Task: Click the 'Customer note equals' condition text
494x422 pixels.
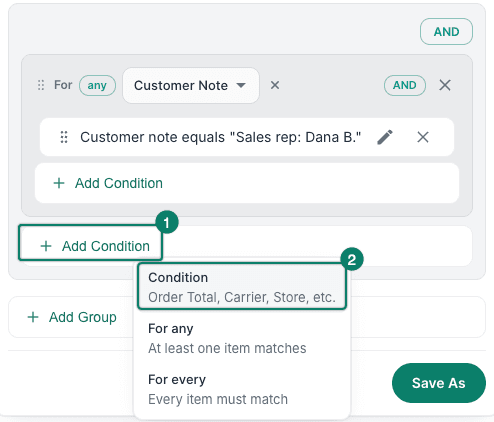Action: coord(220,137)
